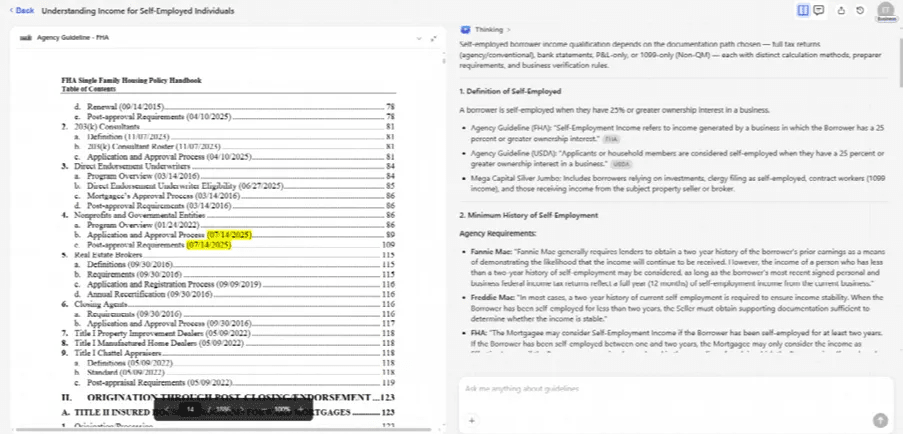Collapse the document viewer panel icon

(x=433, y=38)
